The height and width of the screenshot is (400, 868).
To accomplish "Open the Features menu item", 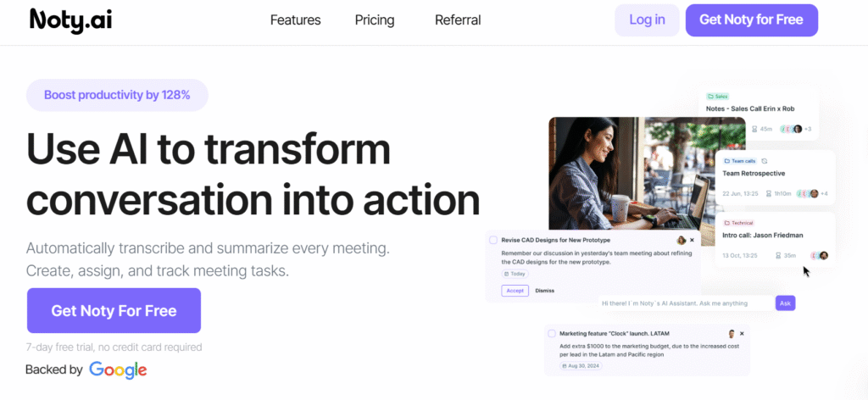I will 295,20.
